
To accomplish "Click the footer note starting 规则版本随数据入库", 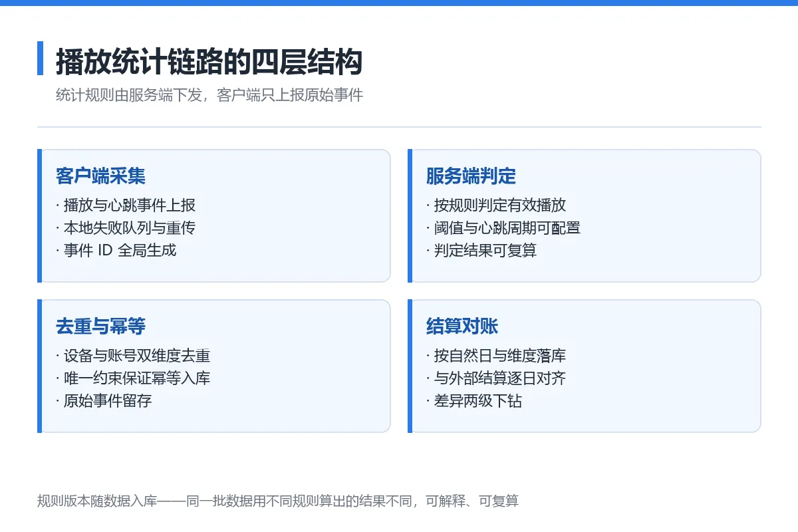I will (x=278, y=501).
